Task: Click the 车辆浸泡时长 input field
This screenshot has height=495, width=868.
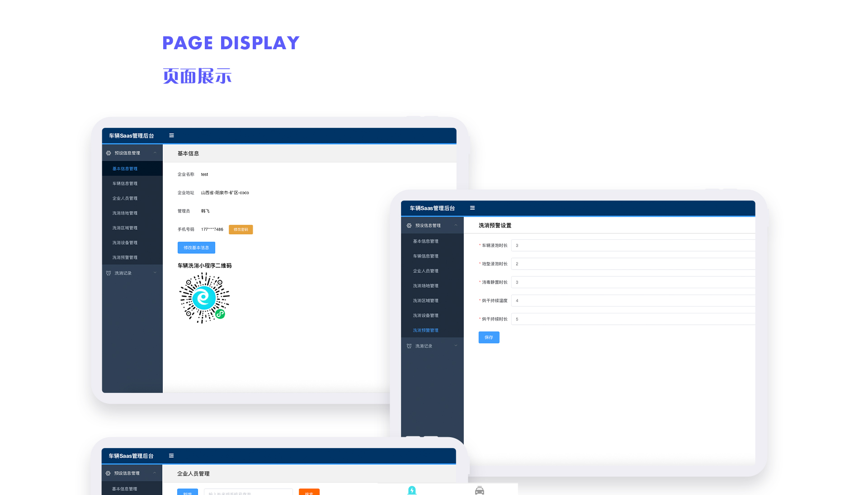Action: pyautogui.click(x=633, y=245)
